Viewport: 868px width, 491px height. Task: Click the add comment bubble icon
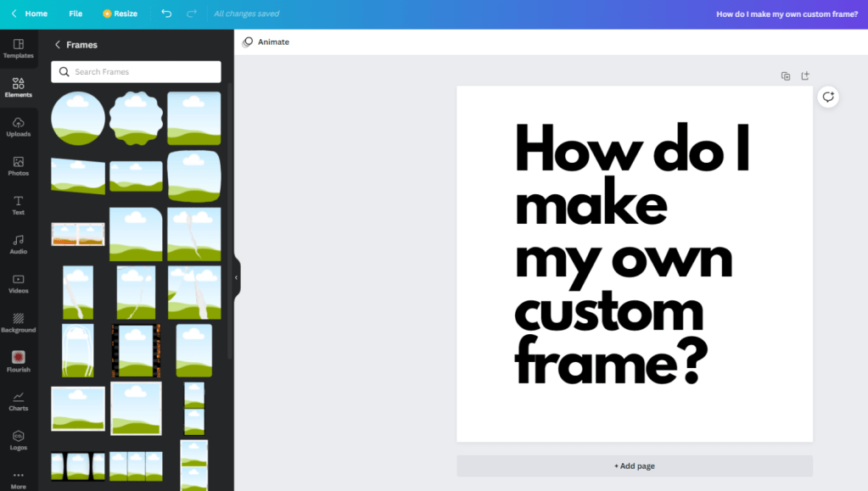828,98
